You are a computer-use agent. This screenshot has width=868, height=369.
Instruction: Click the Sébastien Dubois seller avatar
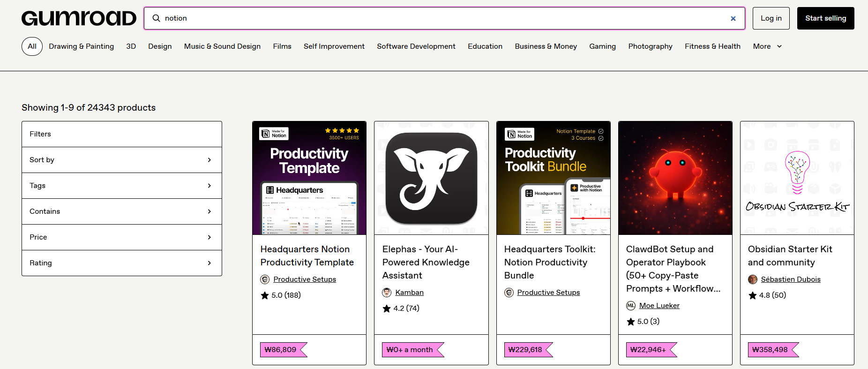(753, 279)
